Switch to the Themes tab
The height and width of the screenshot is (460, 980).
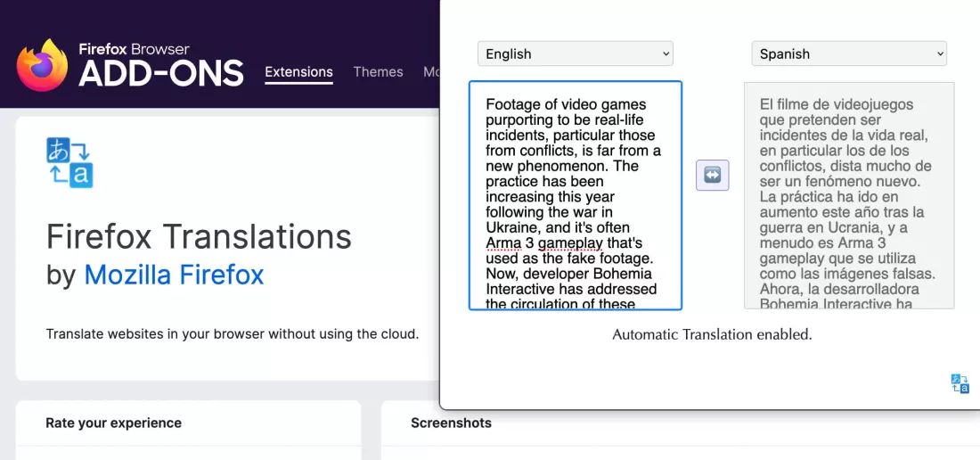(x=378, y=72)
